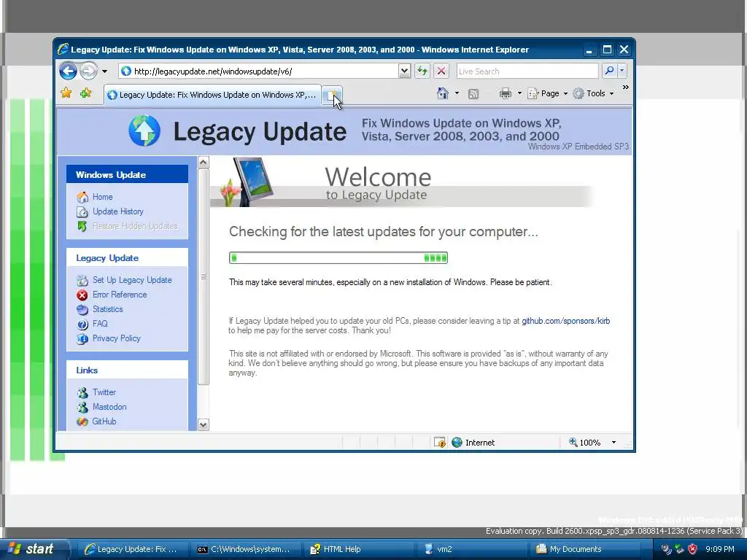Click the RSS feeds toolbar icon

tap(473, 94)
